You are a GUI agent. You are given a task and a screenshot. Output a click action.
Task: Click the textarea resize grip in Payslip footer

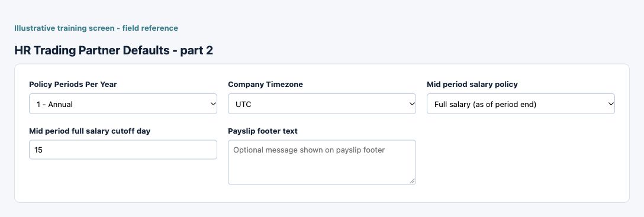pyautogui.click(x=412, y=180)
